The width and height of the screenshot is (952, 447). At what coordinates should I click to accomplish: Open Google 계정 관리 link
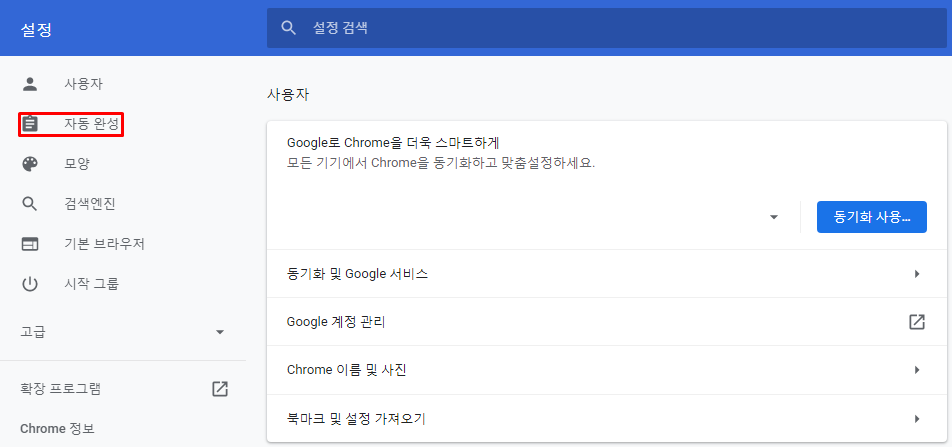pos(336,322)
